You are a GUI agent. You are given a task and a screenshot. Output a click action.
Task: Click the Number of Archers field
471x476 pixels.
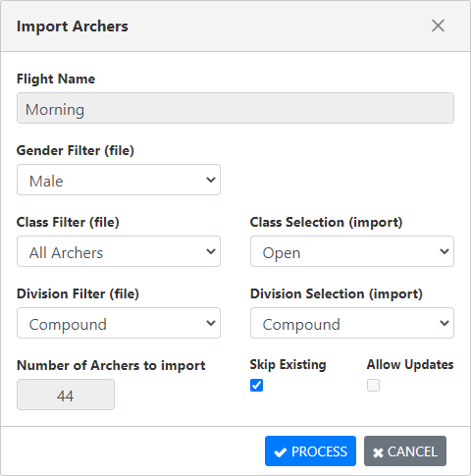click(x=66, y=395)
